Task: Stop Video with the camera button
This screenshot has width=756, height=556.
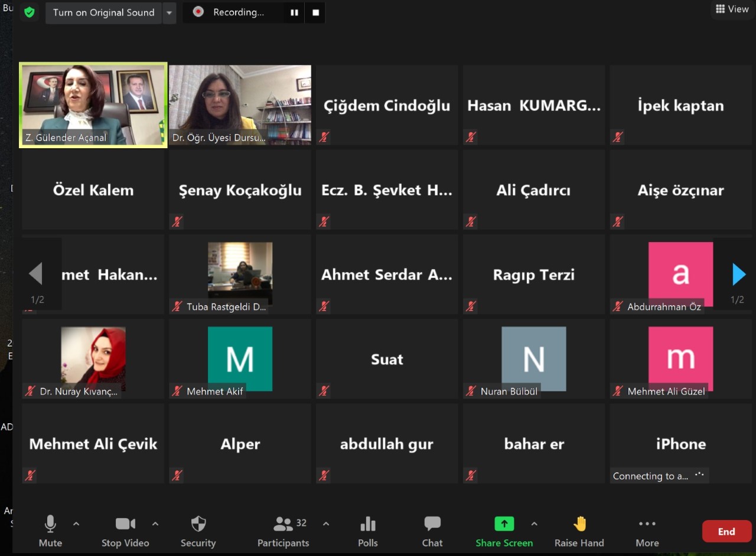Action: tap(125, 531)
